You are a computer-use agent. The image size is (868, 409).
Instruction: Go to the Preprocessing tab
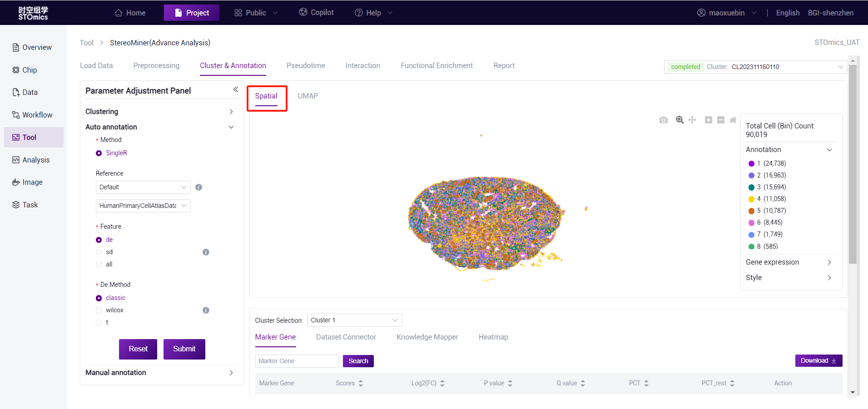click(x=156, y=65)
